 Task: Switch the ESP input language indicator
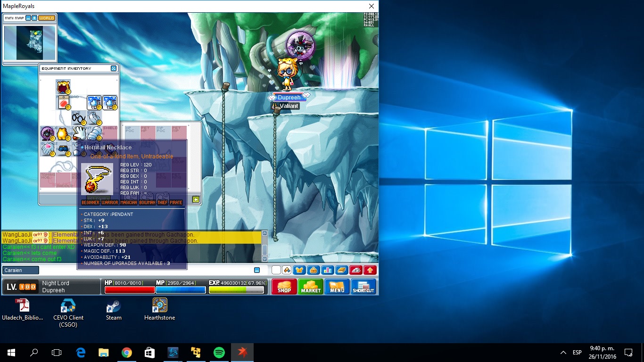pos(577,353)
